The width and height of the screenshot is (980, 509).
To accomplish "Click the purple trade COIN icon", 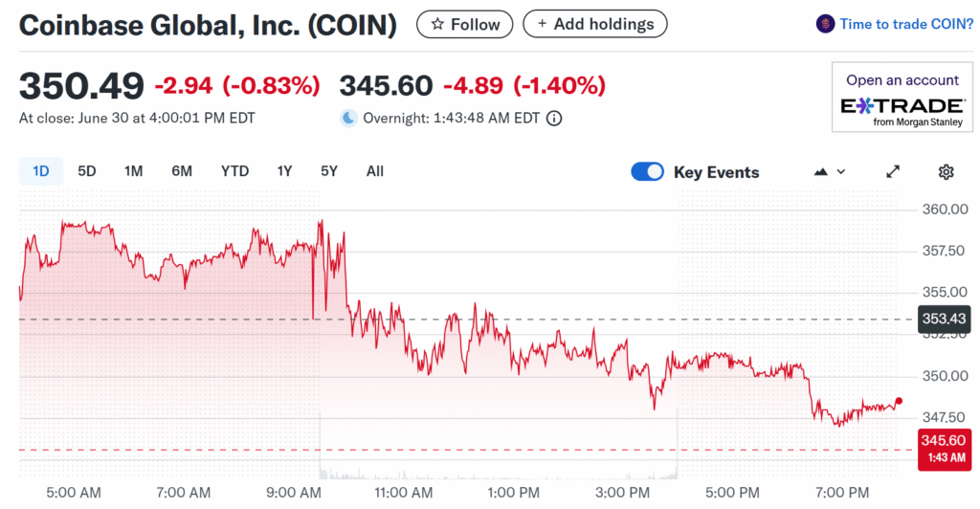I will 824,24.
